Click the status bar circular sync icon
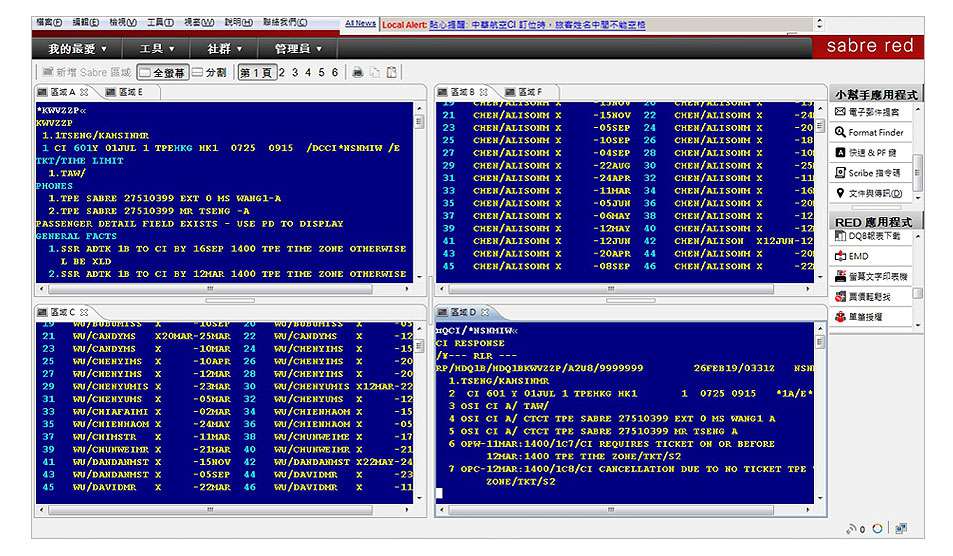Screen dimensions: 953x556 coord(877,529)
